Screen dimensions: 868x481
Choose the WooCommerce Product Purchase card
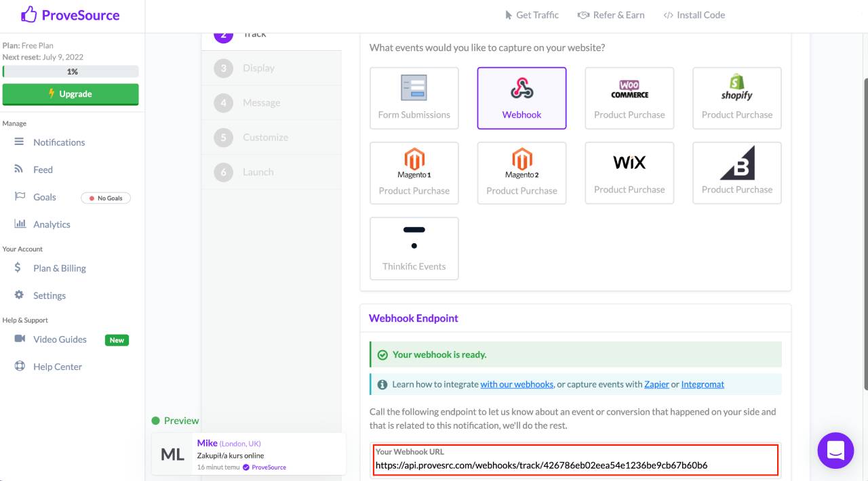(x=629, y=98)
